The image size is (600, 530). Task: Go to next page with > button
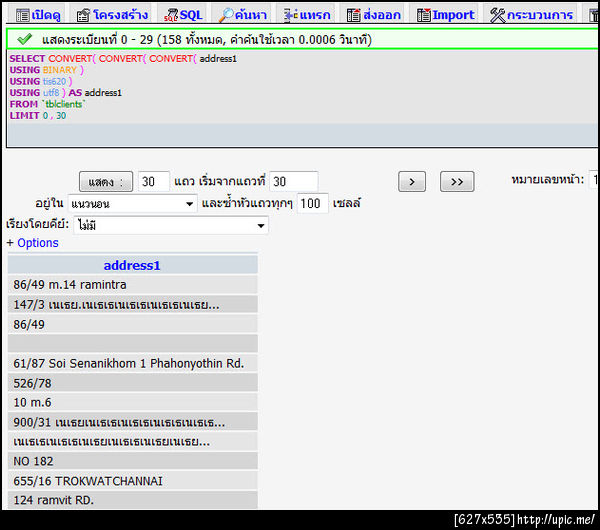[x=412, y=181]
